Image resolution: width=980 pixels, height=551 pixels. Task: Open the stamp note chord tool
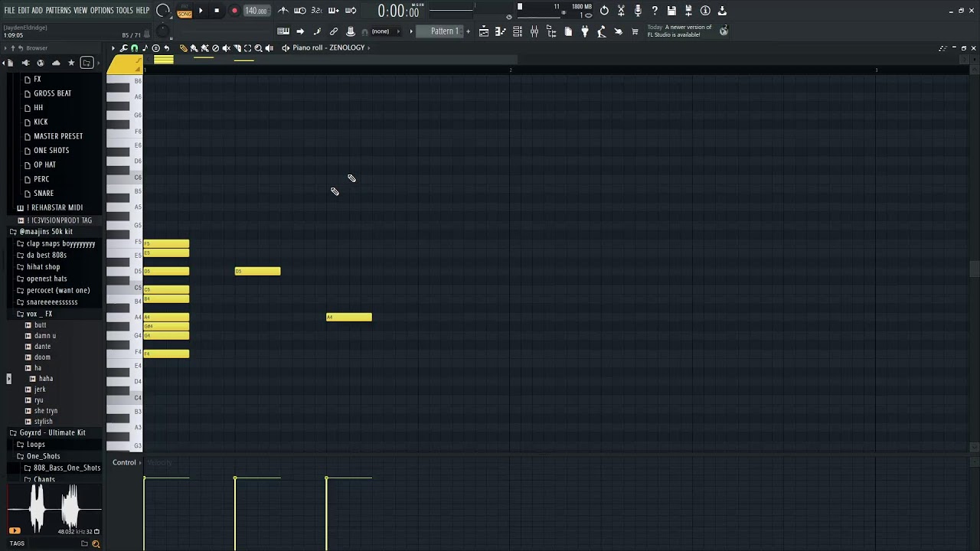145,47
